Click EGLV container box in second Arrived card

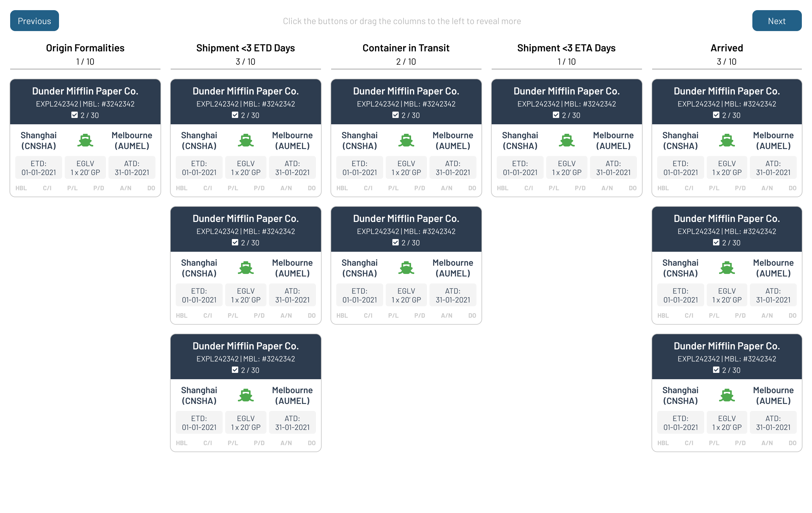click(727, 295)
